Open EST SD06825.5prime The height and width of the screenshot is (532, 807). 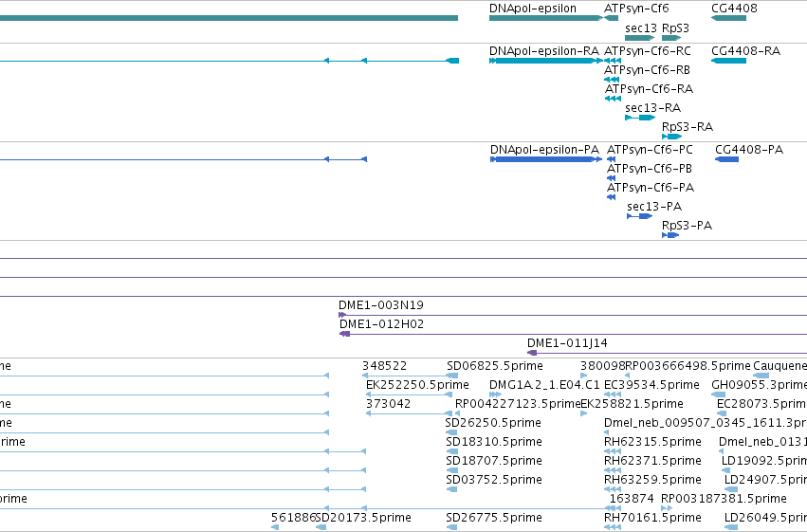tap(452, 376)
